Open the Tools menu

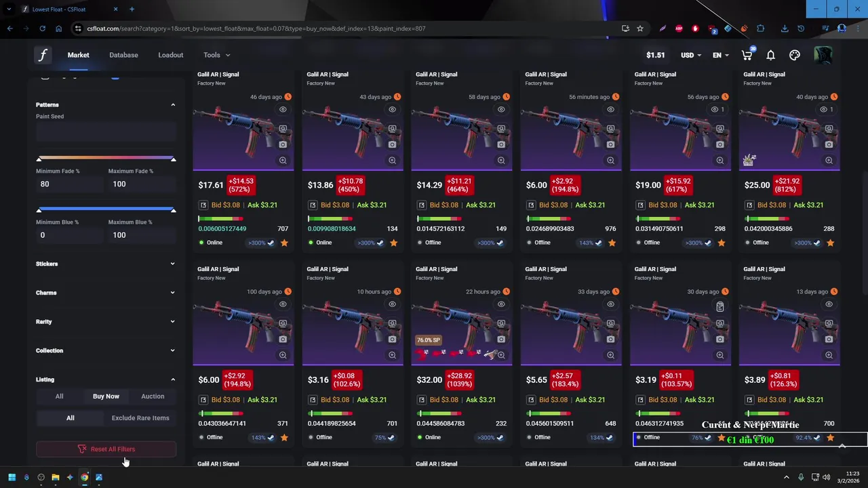pos(216,55)
